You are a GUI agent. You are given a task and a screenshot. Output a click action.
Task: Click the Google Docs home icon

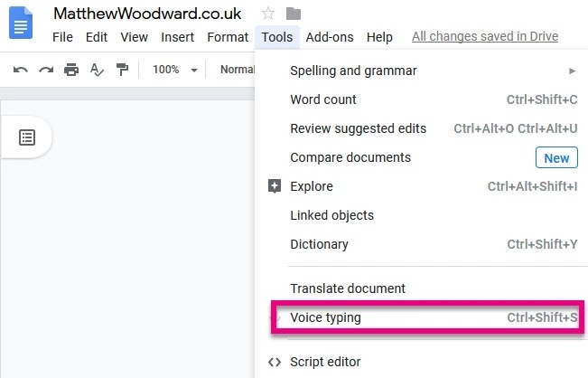21,24
